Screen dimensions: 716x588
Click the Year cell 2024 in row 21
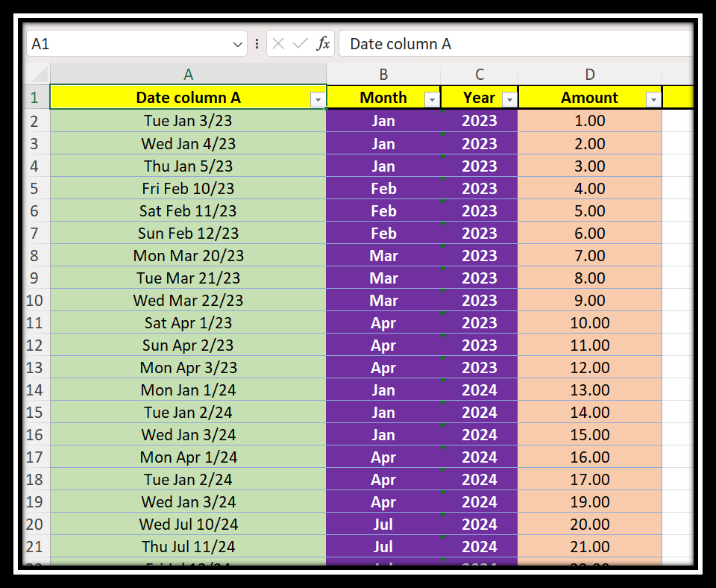pyautogui.click(x=480, y=546)
